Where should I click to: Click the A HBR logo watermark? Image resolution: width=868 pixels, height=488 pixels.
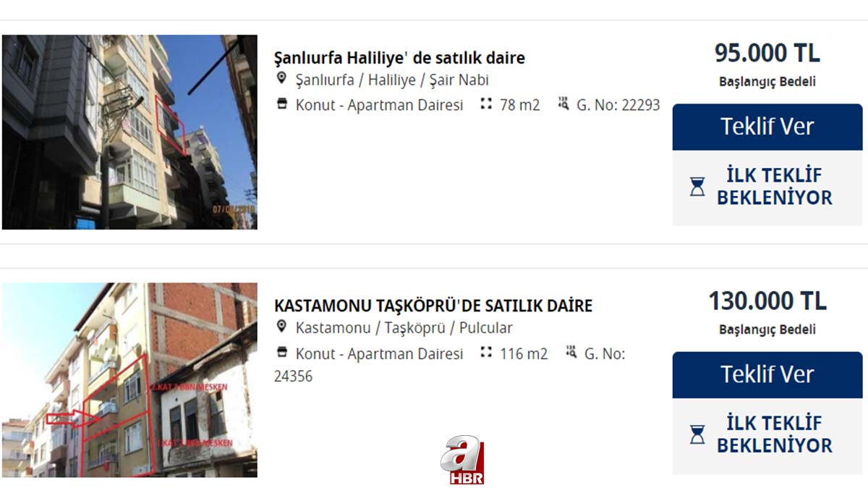(463, 460)
